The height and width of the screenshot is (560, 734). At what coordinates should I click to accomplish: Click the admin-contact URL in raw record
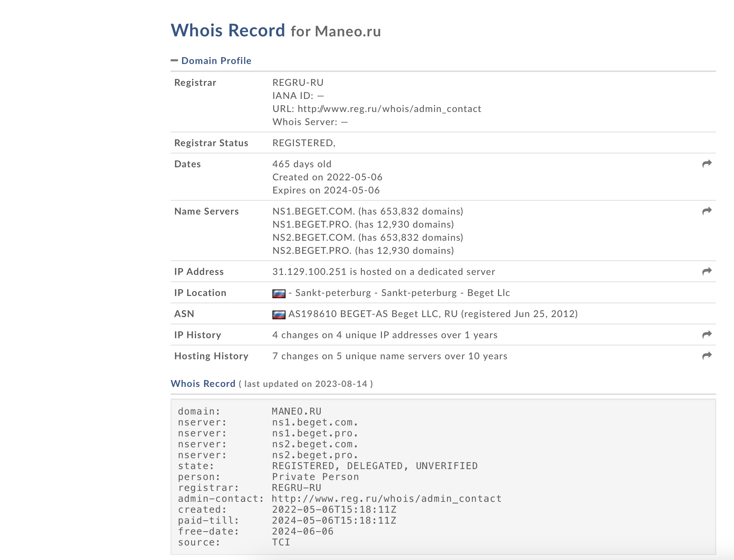click(x=387, y=499)
